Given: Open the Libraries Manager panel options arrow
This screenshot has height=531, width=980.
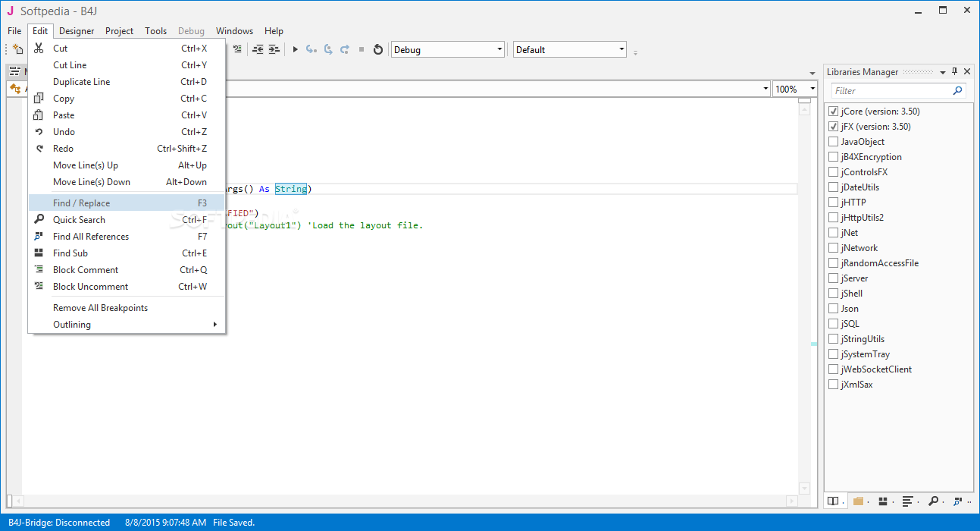Looking at the screenshot, I should coord(943,72).
